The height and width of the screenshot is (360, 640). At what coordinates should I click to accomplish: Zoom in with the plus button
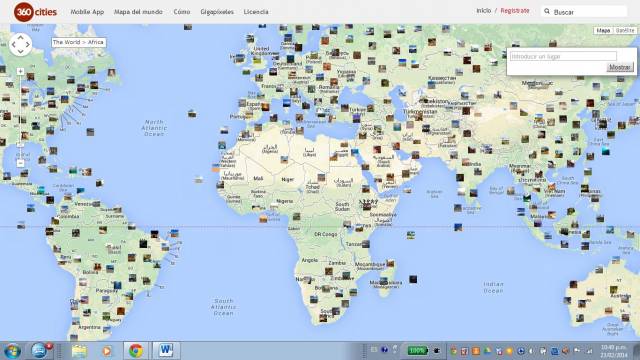(x=20, y=71)
